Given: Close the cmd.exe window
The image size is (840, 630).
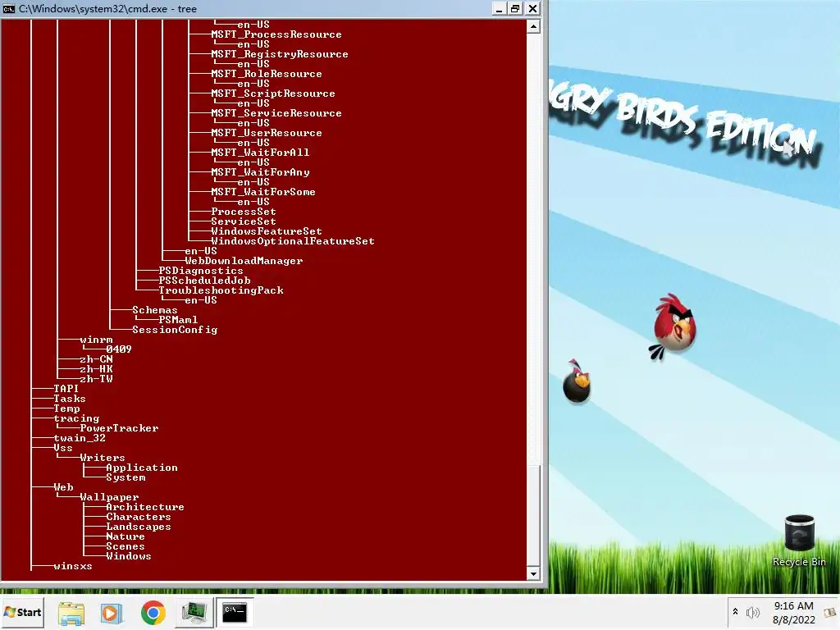Looking at the screenshot, I should tap(532, 8).
